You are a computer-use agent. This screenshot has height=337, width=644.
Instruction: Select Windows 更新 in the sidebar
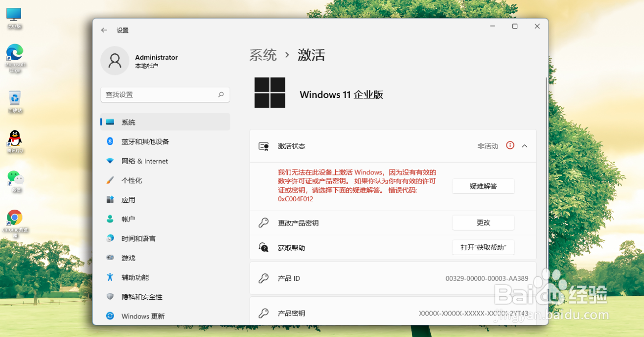[x=143, y=316]
